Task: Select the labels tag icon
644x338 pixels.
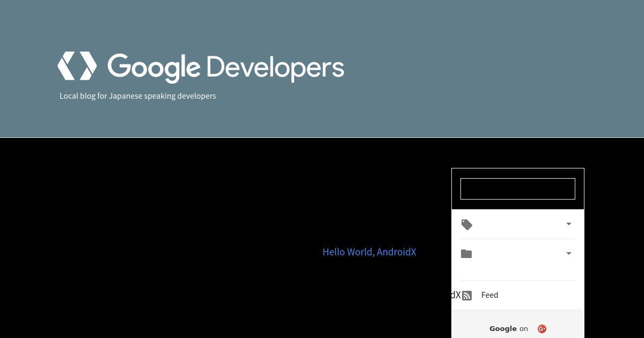Action: click(x=467, y=225)
